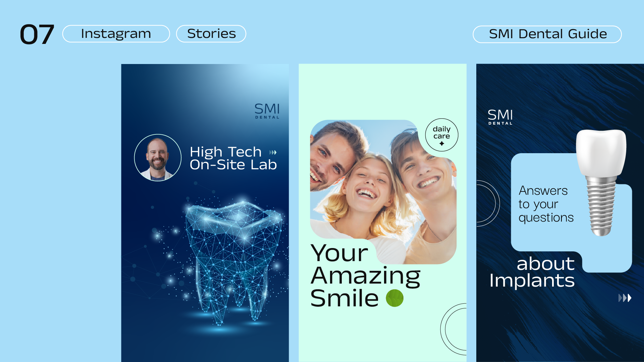The height and width of the screenshot is (362, 644).
Task: Click the about Implants heading
Action: (x=532, y=272)
